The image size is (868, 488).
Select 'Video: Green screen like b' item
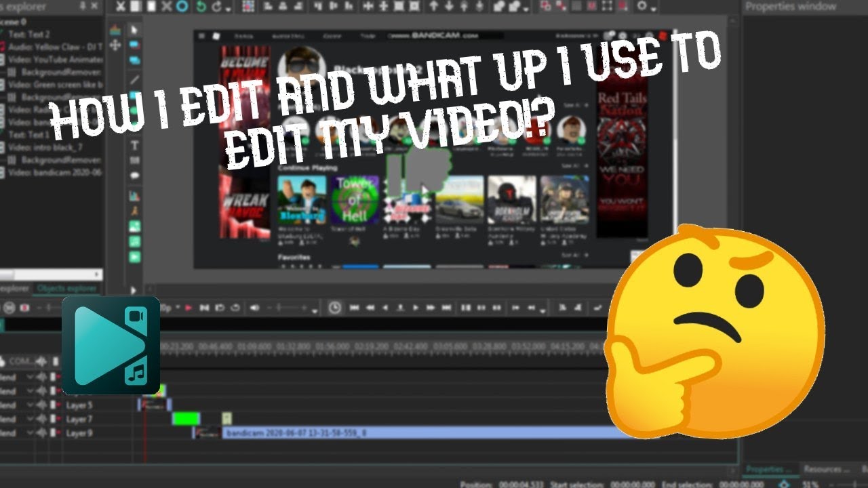pos(54,85)
